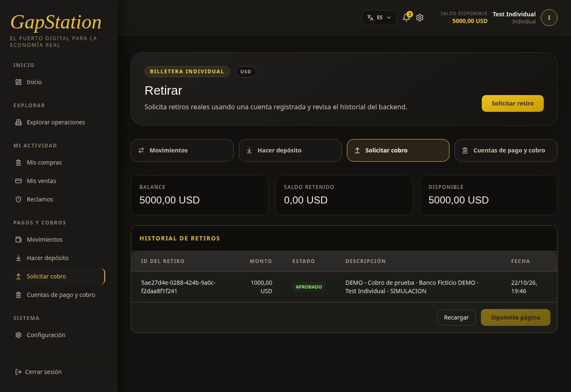The image size is (571, 392).
Task: Click the sidebar Cuentas de pago icon
Action: [18, 295]
